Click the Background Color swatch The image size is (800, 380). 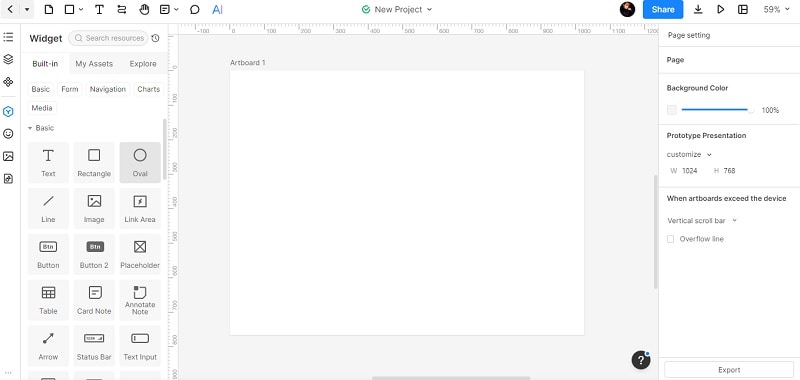point(671,110)
